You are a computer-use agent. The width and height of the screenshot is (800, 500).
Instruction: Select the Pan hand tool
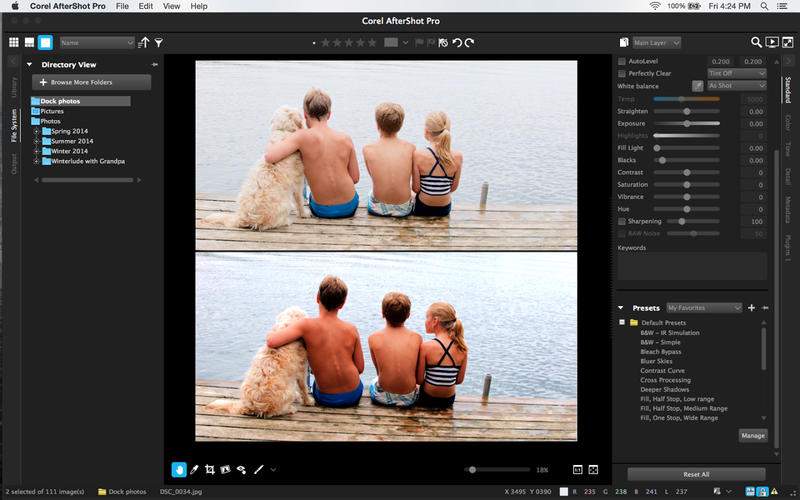pos(179,469)
